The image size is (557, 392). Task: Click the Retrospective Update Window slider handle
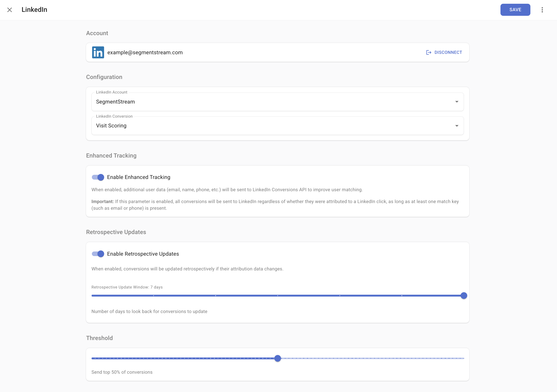point(464,296)
